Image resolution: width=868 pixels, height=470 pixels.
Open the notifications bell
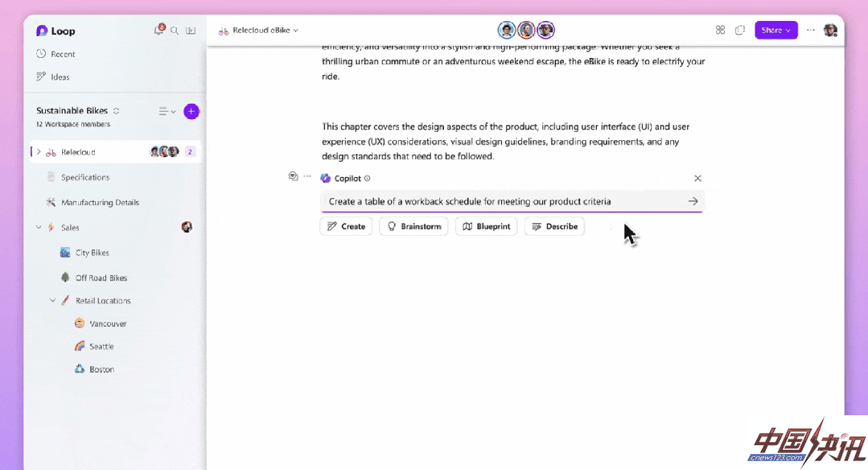[x=158, y=30]
